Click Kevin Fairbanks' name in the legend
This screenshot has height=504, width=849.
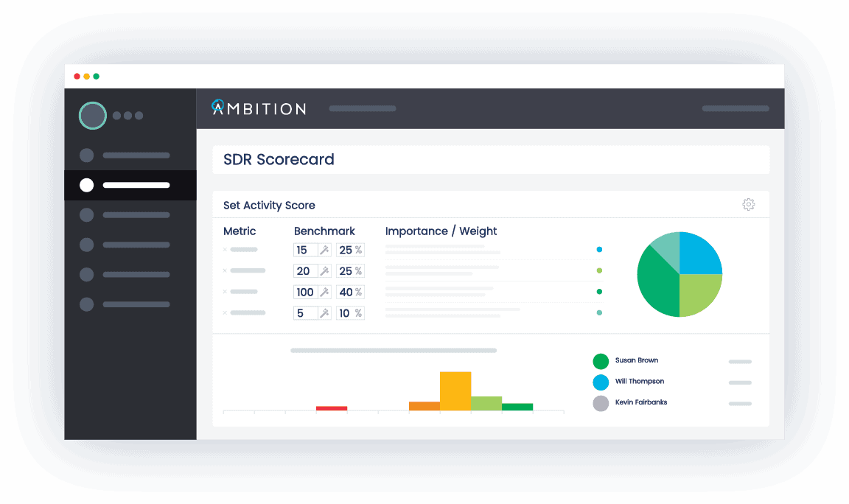click(x=640, y=402)
